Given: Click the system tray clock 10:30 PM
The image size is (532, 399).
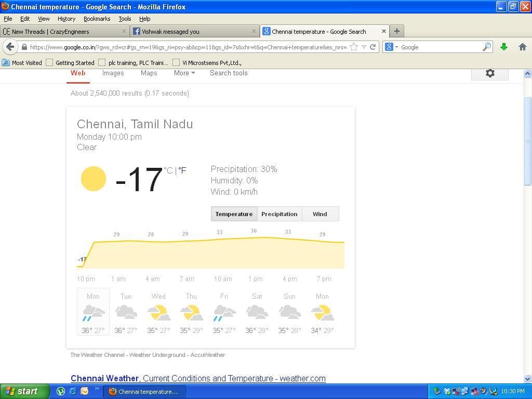Looking at the screenshot, I should click(513, 391).
